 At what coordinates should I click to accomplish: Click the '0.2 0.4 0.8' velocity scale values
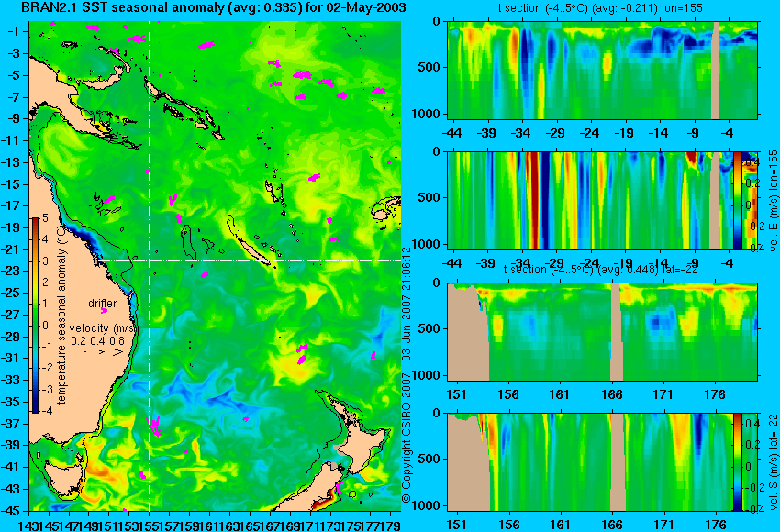(x=97, y=341)
